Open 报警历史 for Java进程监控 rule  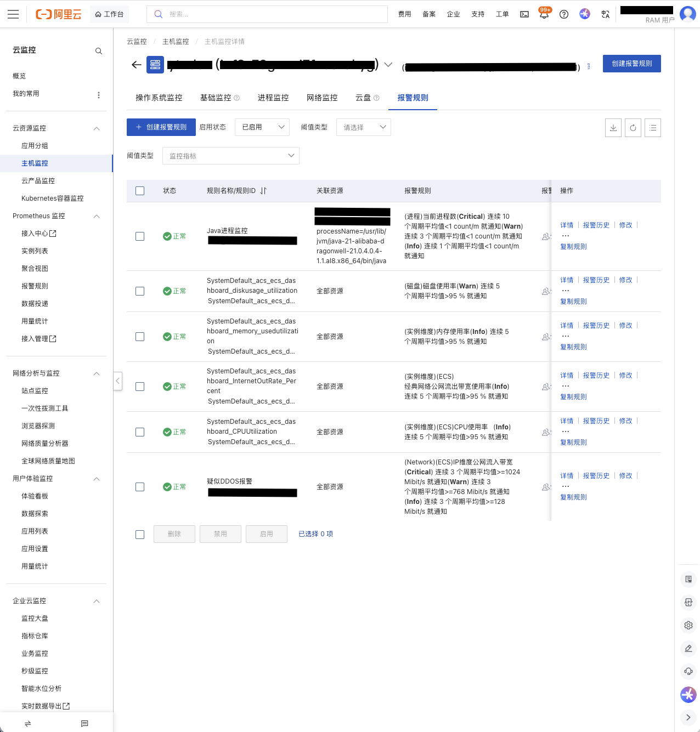(x=596, y=225)
